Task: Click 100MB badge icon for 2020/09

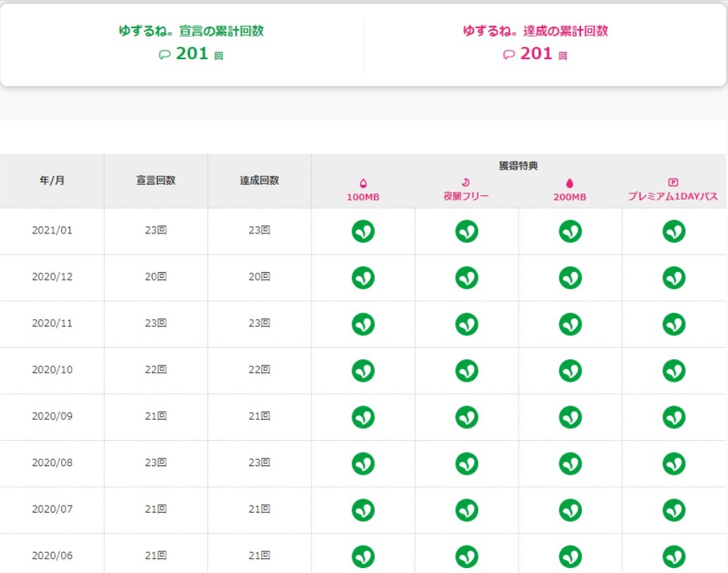Action: pos(363,417)
